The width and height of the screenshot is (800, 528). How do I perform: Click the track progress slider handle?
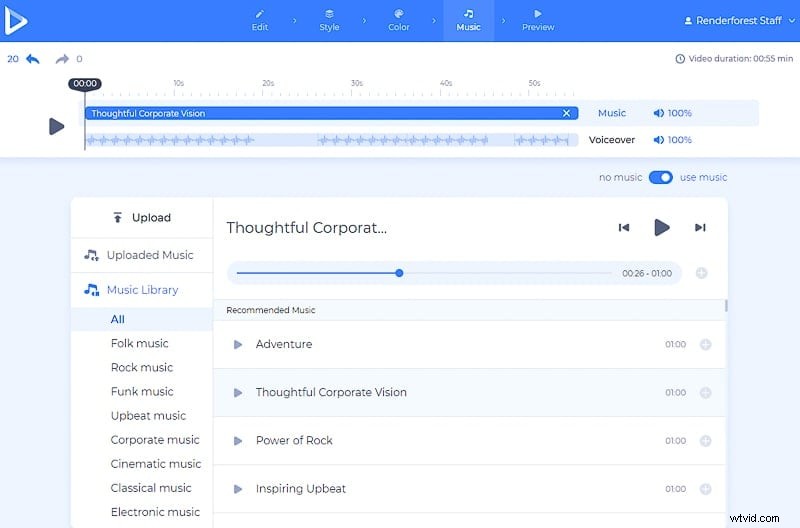click(x=399, y=273)
